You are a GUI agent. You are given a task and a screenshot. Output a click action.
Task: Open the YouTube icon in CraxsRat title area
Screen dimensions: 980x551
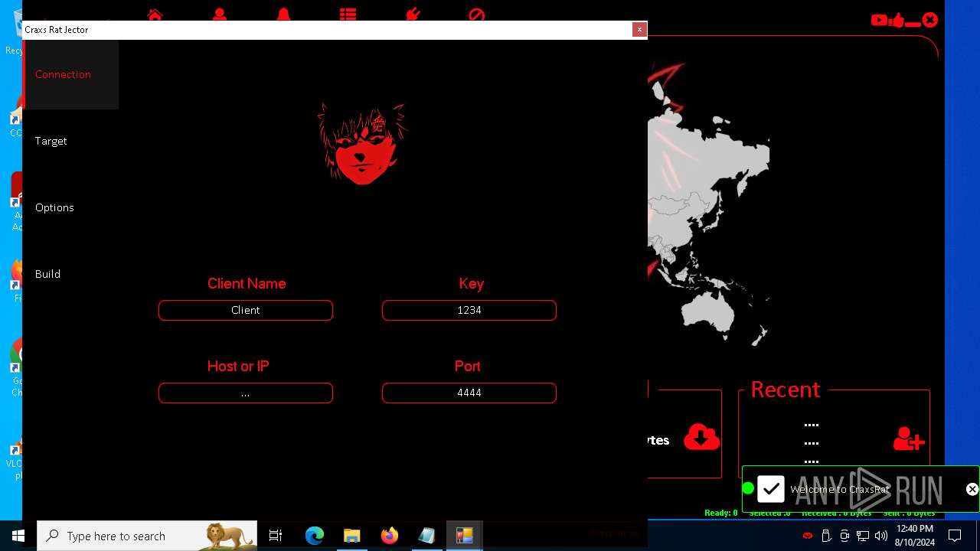click(879, 21)
